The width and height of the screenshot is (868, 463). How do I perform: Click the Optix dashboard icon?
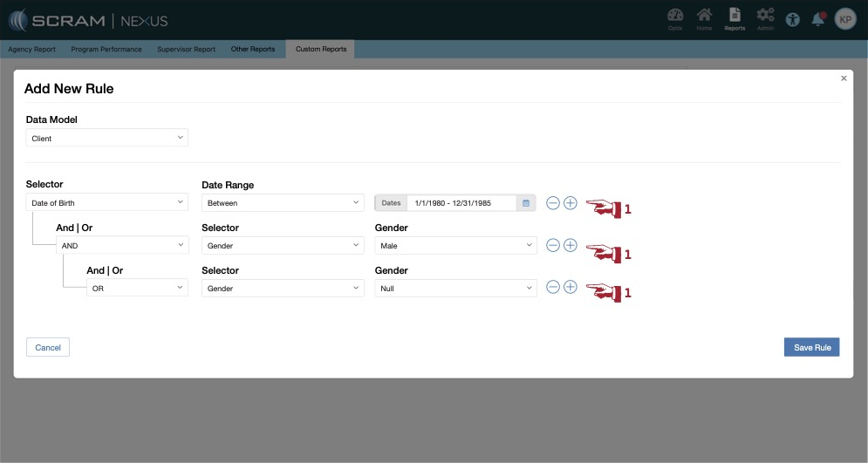tap(675, 17)
